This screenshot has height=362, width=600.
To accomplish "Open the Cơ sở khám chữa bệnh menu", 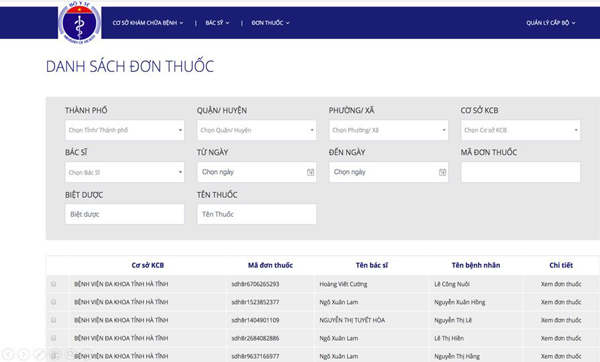I will coord(148,23).
